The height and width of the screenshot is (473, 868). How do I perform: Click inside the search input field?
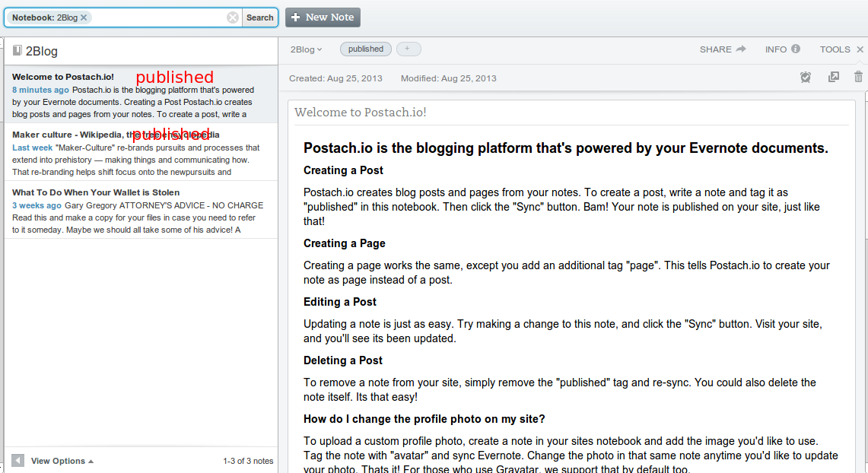(x=158, y=17)
